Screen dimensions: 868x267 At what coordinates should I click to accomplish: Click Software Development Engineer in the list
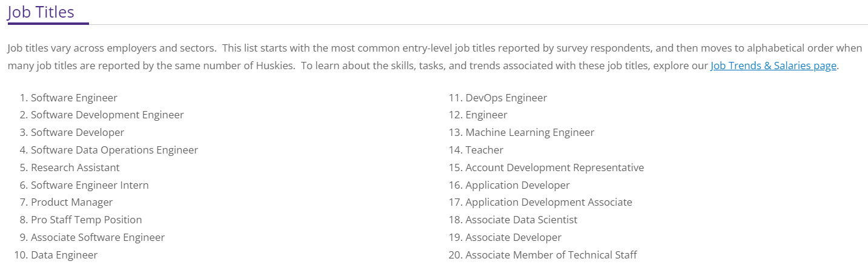coord(107,115)
